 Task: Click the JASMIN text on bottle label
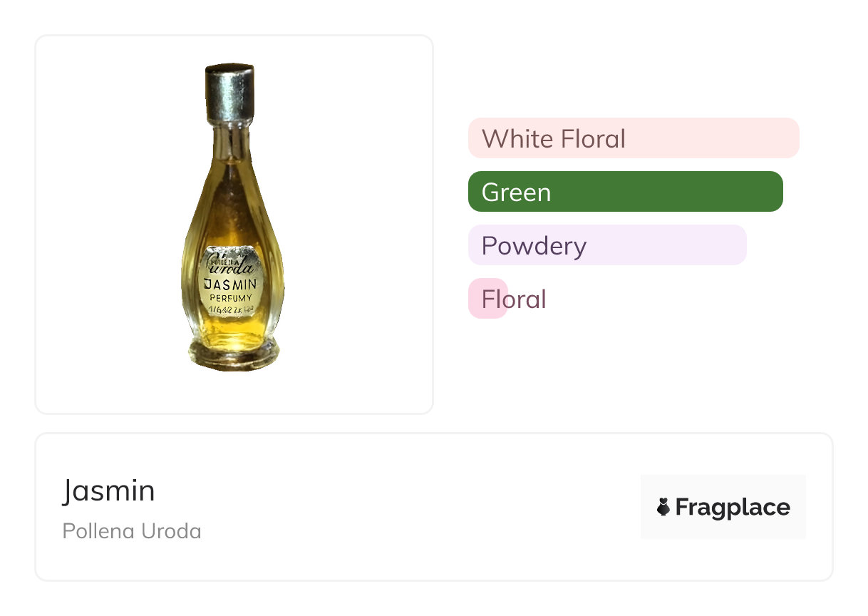231,284
